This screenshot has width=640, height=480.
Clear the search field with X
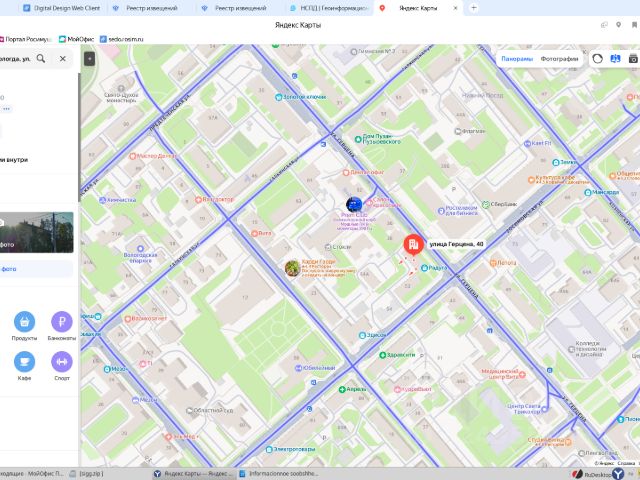(x=62, y=58)
